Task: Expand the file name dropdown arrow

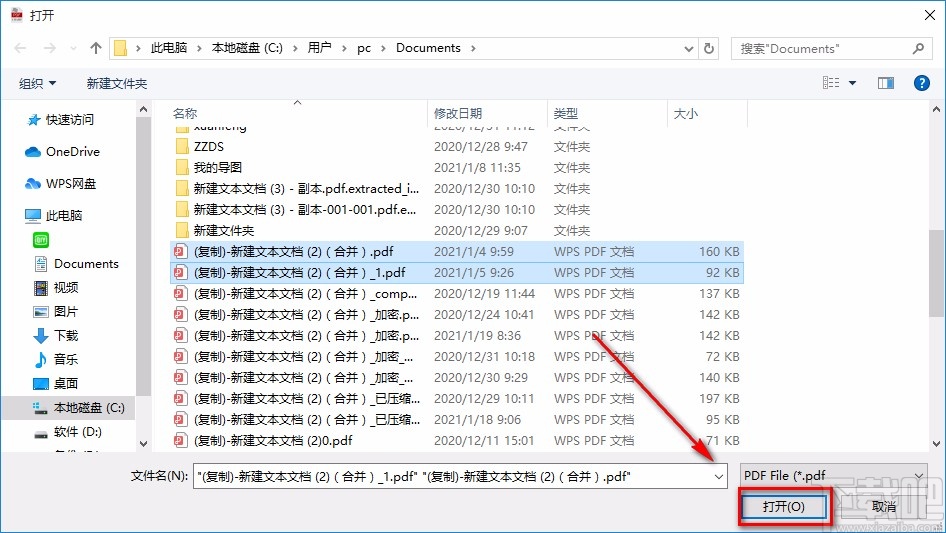Action: pos(719,477)
